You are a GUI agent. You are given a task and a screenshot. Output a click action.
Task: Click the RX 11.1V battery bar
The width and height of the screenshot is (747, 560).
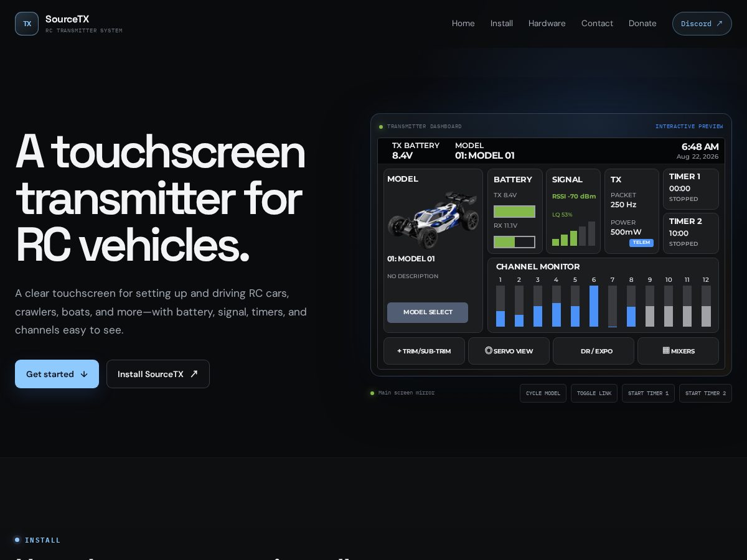[514, 242]
